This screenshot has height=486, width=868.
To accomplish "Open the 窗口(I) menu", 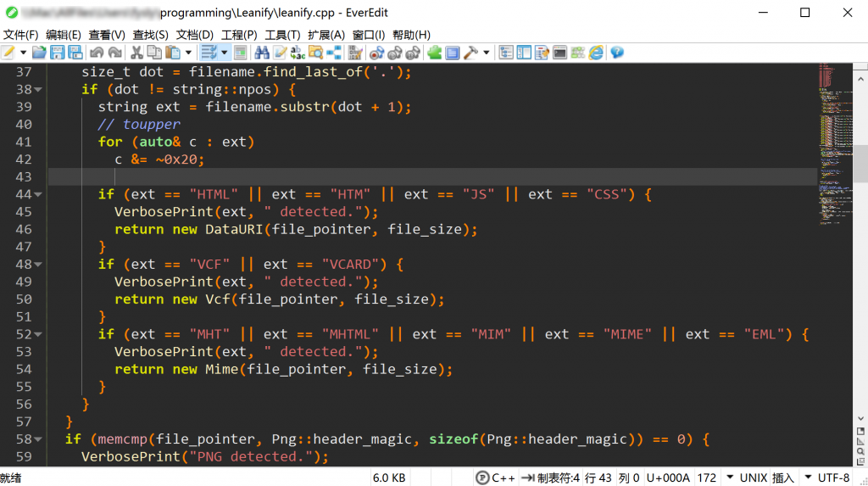I will pos(369,35).
